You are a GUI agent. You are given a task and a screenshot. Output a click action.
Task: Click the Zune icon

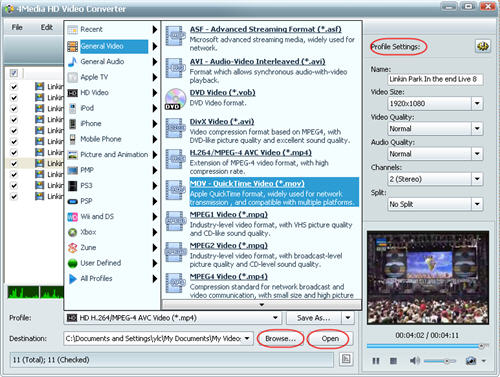(x=72, y=248)
